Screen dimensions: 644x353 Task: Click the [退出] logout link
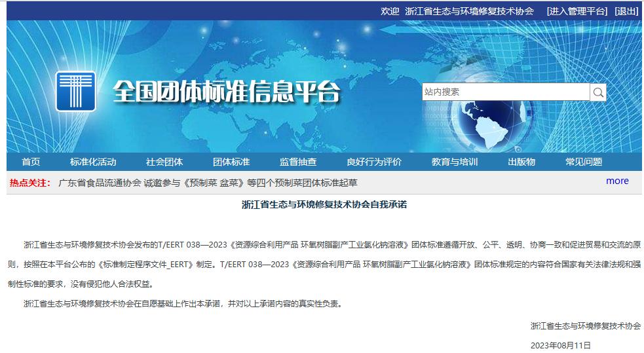(626, 12)
